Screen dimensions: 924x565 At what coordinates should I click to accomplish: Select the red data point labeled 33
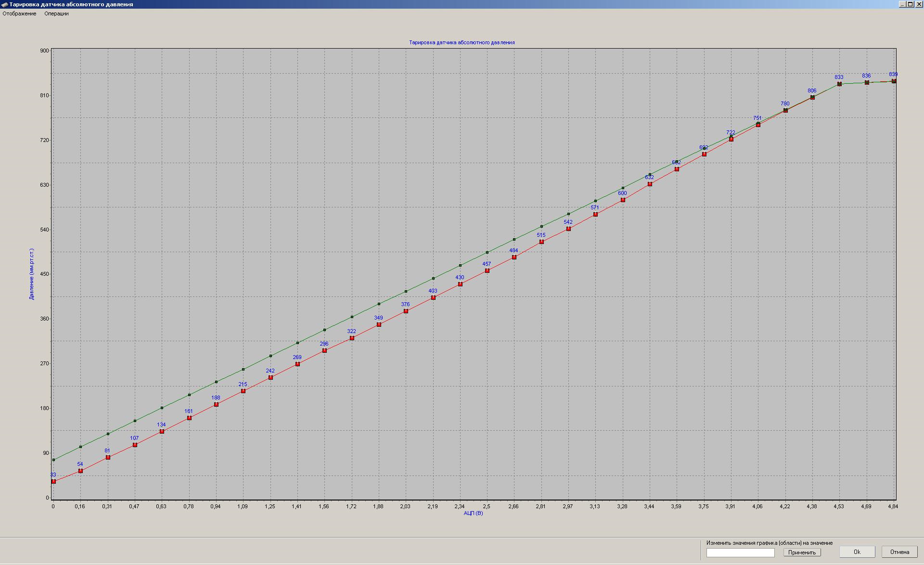(x=53, y=481)
